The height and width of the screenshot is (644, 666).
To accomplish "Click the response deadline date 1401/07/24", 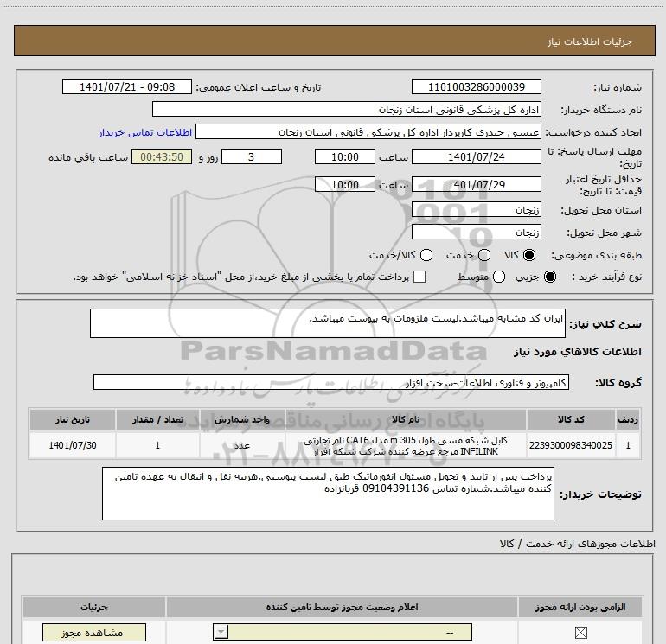I will [x=476, y=156].
